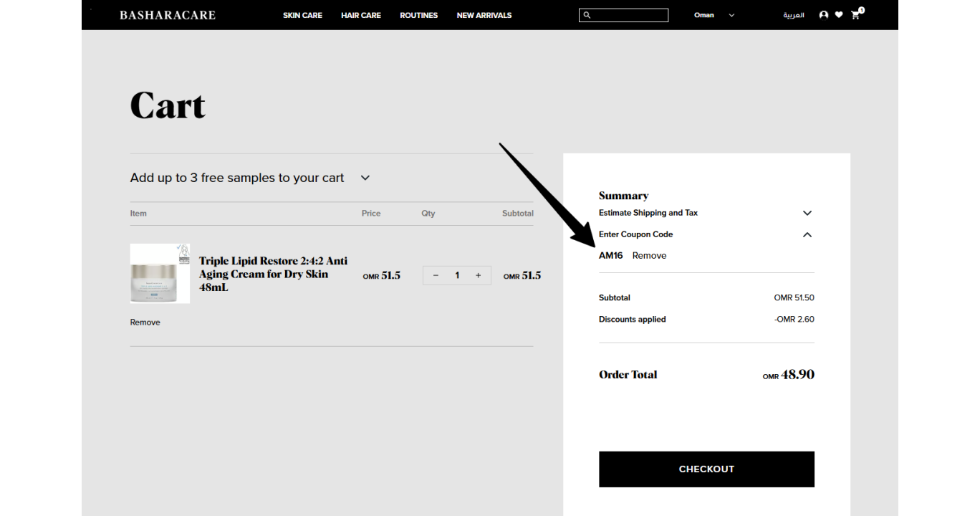980x516 pixels.
Task: Collapse the Enter Coupon Code section
Action: click(x=706, y=234)
